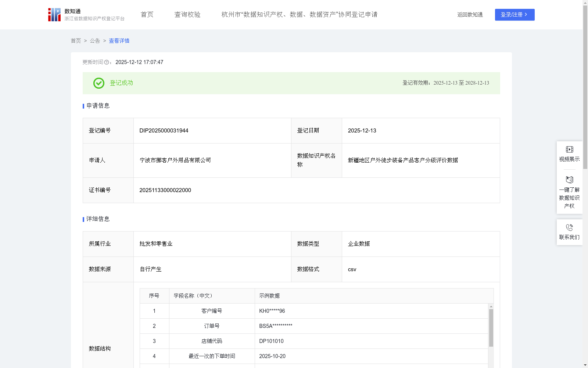588x368 pixels.
Task: Select registration number DIP2025000031944
Action: (x=164, y=131)
